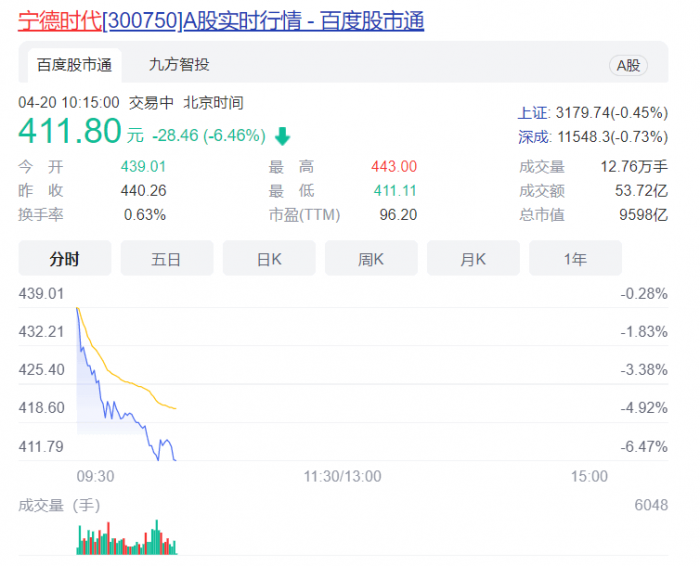
Task: Click the 15:00 time axis label
Action: coord(589,476)
